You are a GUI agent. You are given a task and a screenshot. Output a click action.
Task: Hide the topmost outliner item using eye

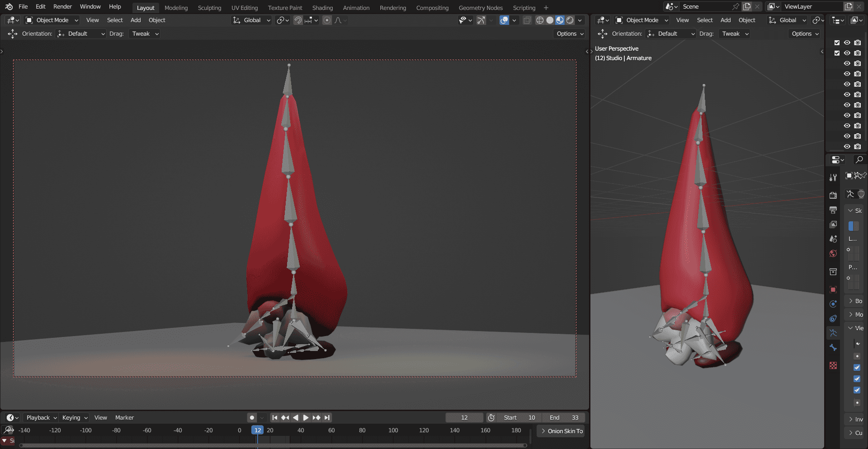click(847, 43)
